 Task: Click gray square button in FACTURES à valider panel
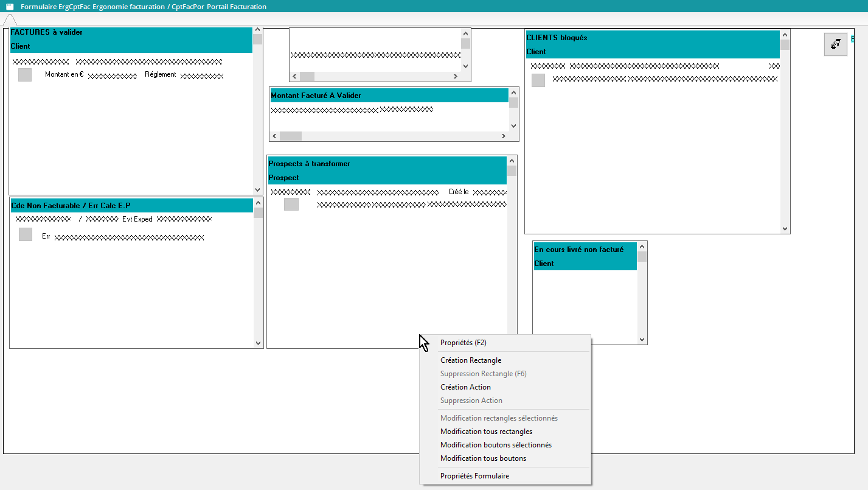pyautogui.click(x=25, y=75)
